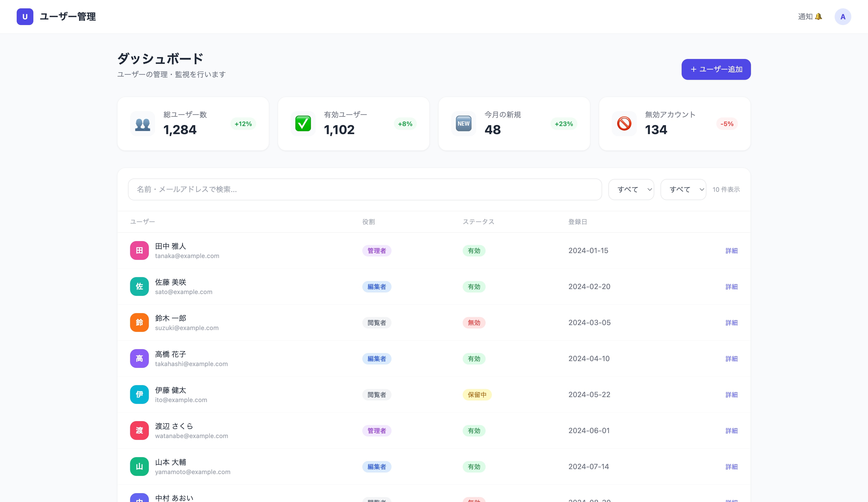The image size is (868, 502).
Task: Click the 登録日 column header
Action: click(x=577, y=222)
